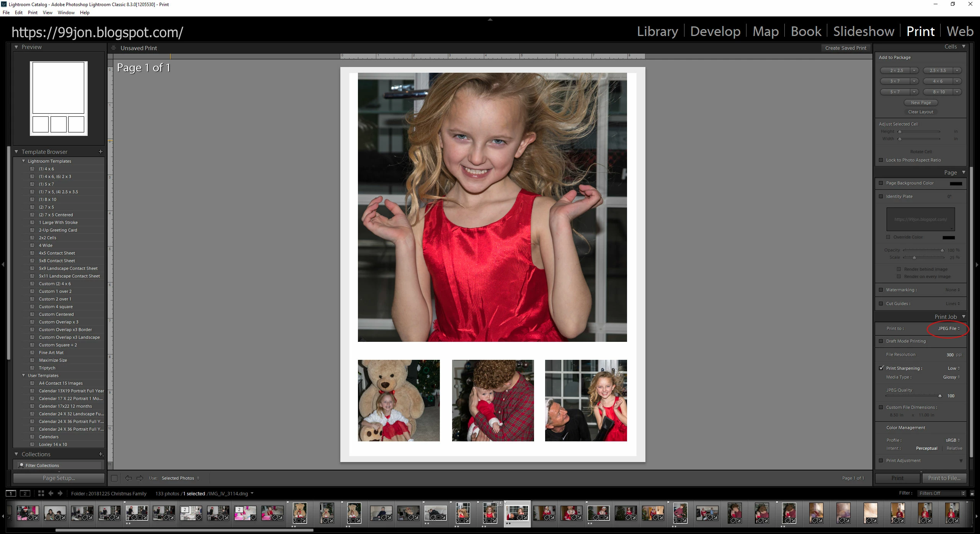
Task: Open the Print to JPEG File dropdown
Action: 949,328
